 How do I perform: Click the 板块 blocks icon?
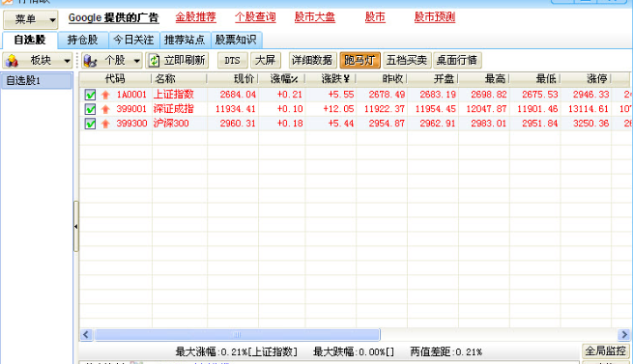[x=13, y=61]
